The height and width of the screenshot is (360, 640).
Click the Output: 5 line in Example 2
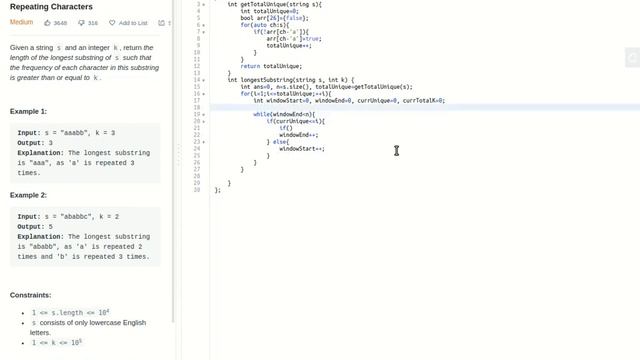(x=35, y=227)
